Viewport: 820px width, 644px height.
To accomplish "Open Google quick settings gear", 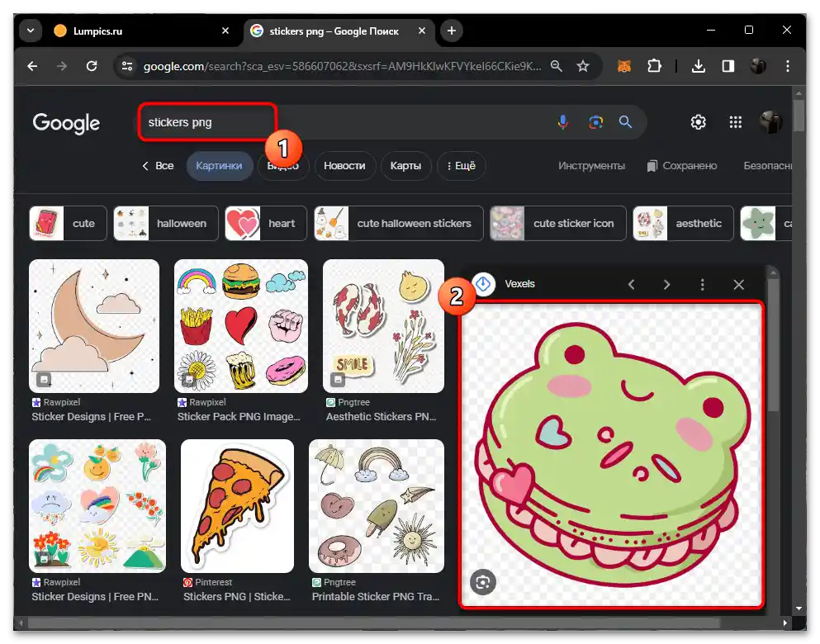I will coord(698,122).
